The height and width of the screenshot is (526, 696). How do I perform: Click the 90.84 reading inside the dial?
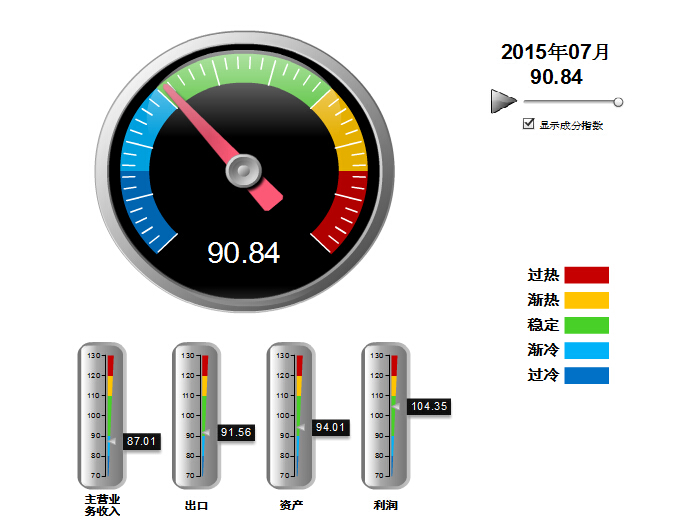243,253
